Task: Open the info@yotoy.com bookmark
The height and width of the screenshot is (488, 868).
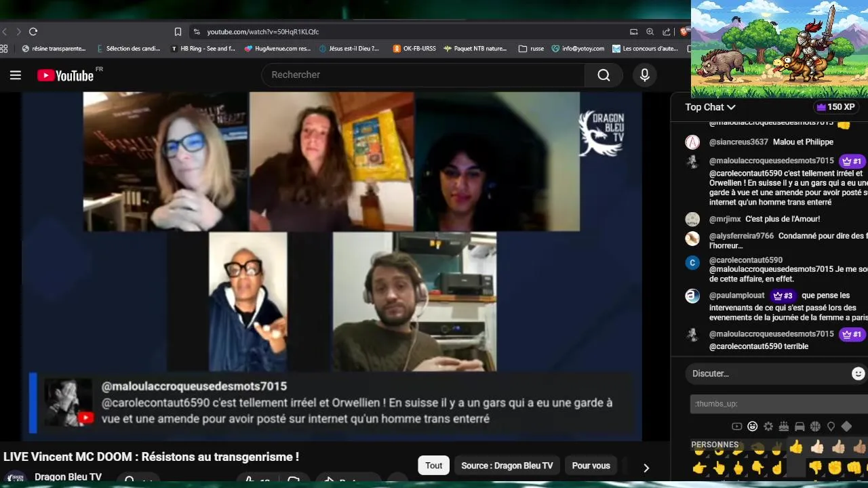Action: [x=578, y=49]
